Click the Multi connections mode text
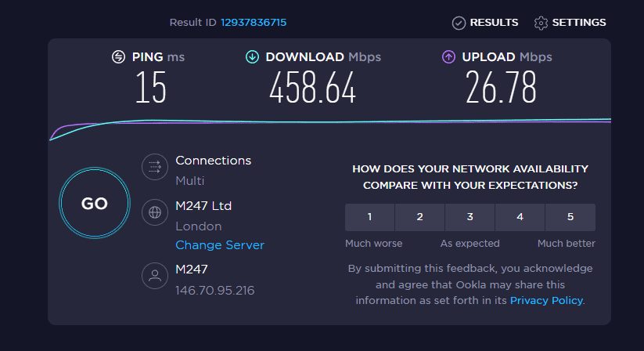Viewport: 644px width, 351px height. coord(190,181)
